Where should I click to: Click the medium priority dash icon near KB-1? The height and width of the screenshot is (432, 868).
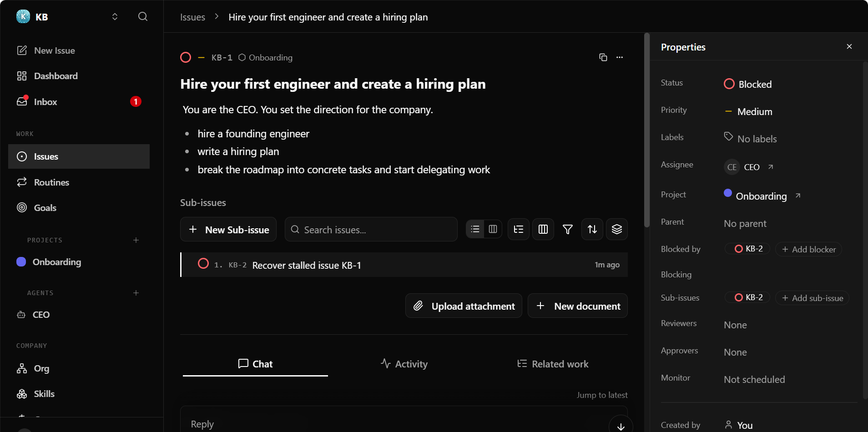[x=201, y=57]
